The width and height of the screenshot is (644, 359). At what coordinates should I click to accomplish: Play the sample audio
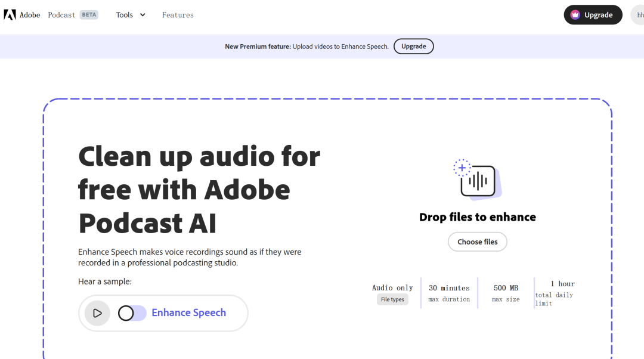point(97,313)
